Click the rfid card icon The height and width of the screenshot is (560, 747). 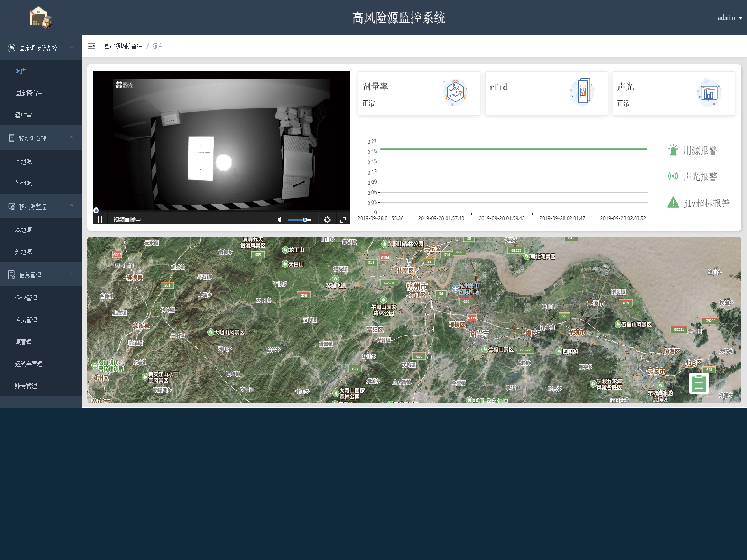[x=583, y=92]
